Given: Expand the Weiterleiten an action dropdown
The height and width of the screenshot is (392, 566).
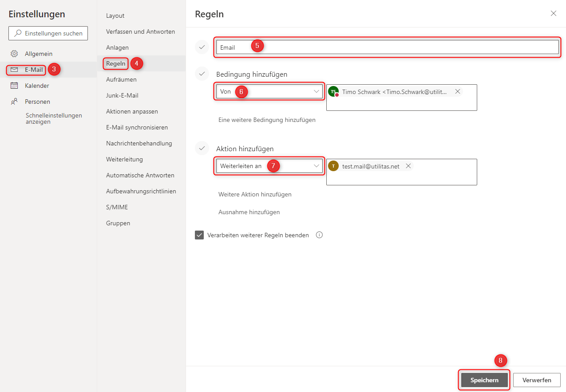Looking at the screenshot, I should point(269,166).
